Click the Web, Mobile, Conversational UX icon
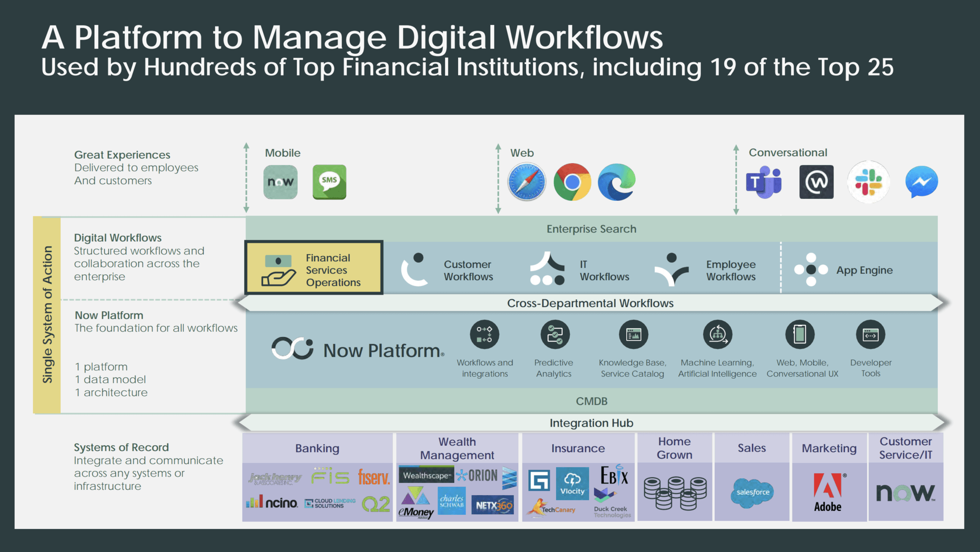 (800, 335)
